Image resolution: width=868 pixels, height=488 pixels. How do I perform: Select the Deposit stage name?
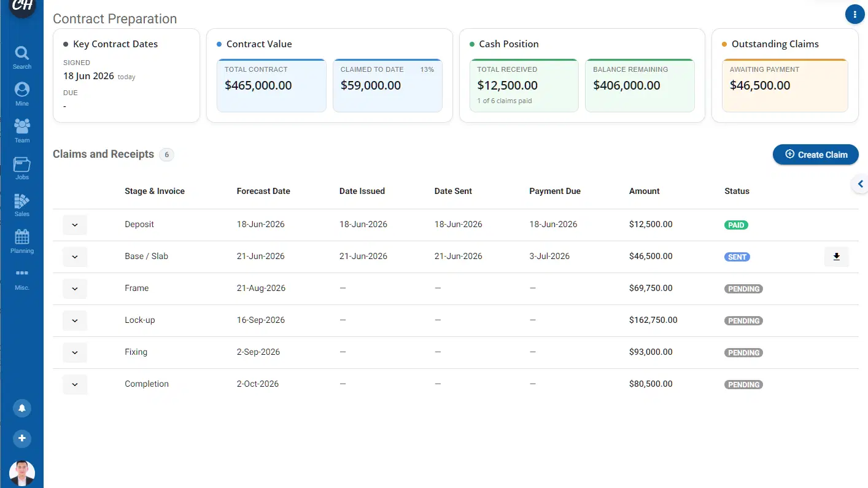tap(139, 224)
